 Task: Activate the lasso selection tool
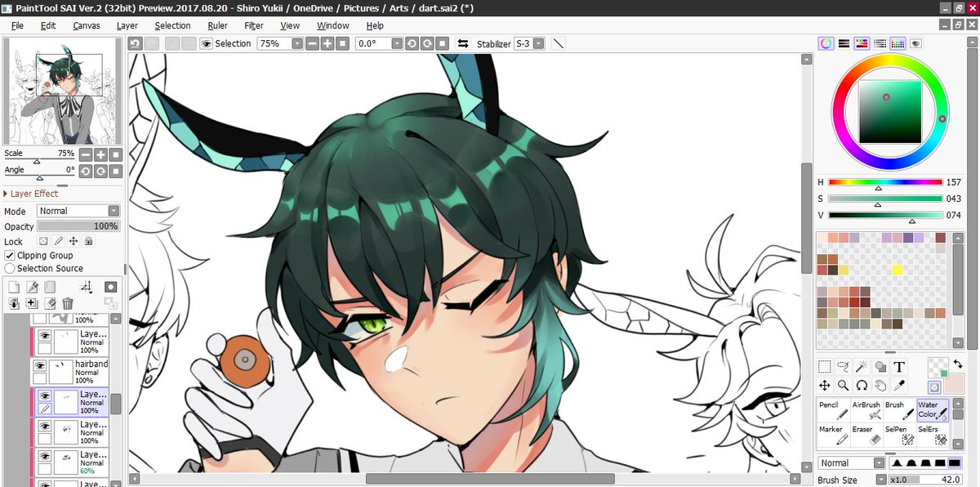coord(844,367)
